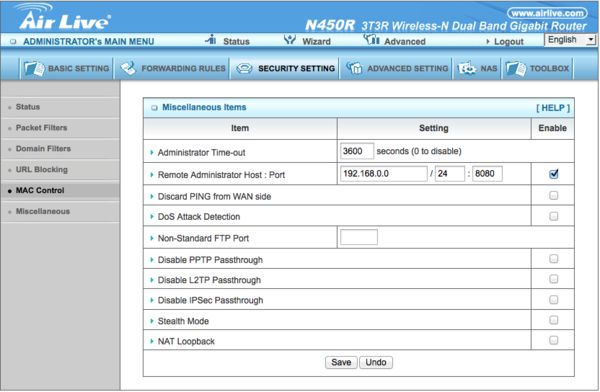
Task: Click the Stealth Mode label
Action: point(183,321)
